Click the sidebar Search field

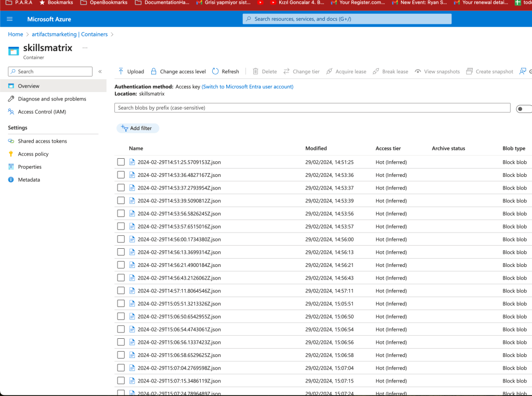pyautogui.click(x=50, y=71)
